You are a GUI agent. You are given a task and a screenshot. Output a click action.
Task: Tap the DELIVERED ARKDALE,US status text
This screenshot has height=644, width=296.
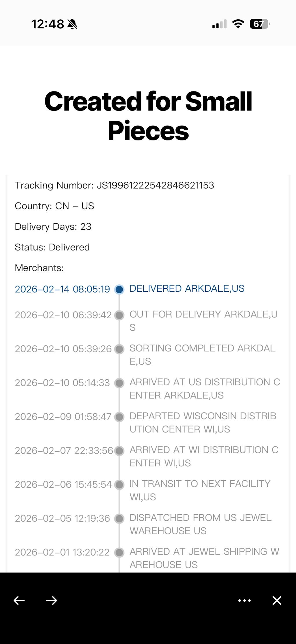[187, 288]
